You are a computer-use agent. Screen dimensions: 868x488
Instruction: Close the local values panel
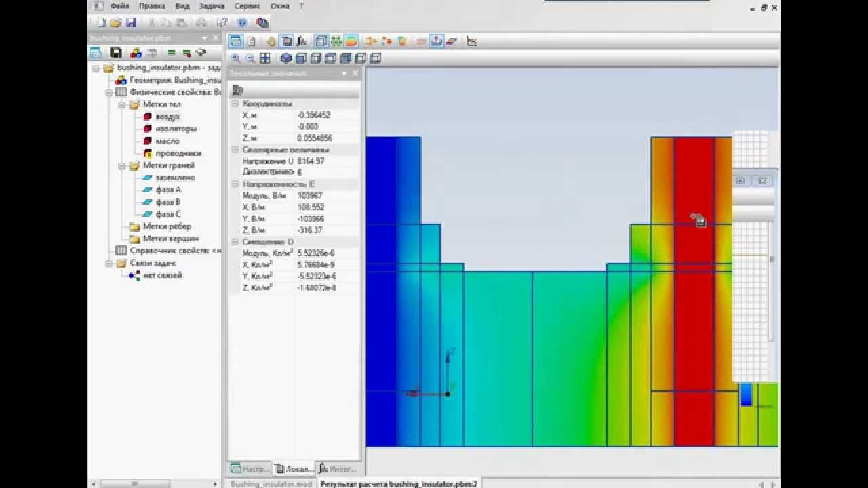click(355, 73)
